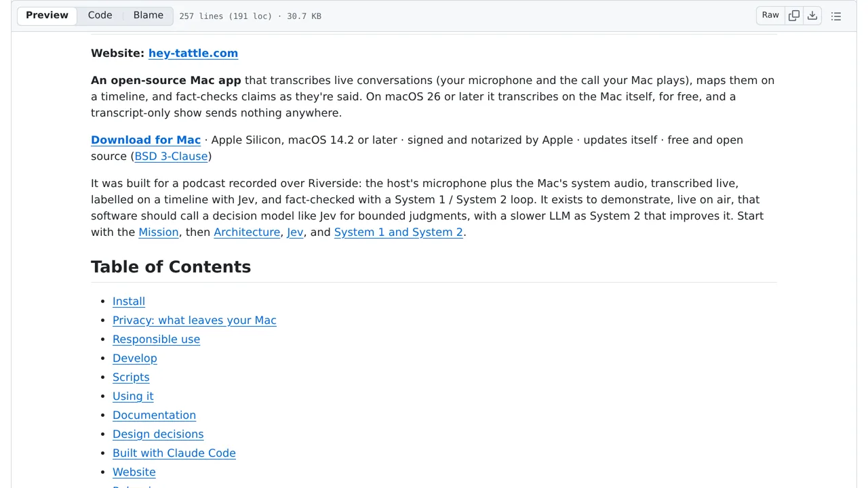
Task: Copy raw file contents icon
Action: tap(794, 16)
